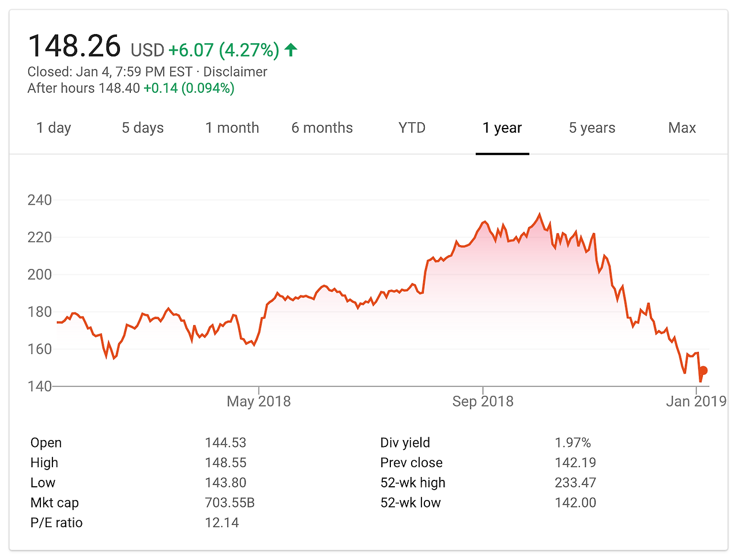Click the Mkt cap value 703.55B
The height and width of the screenshot is (560, 738).
pyautogui.click(x=229, y=503)
